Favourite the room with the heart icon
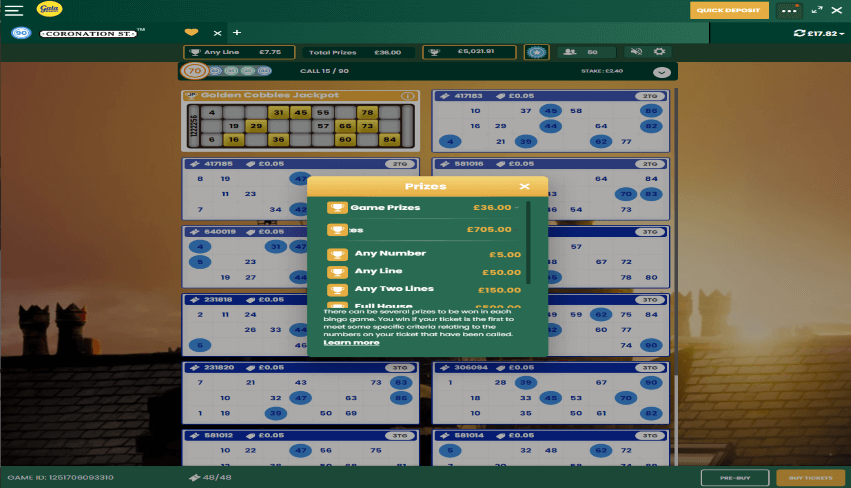 click(191, 33)
